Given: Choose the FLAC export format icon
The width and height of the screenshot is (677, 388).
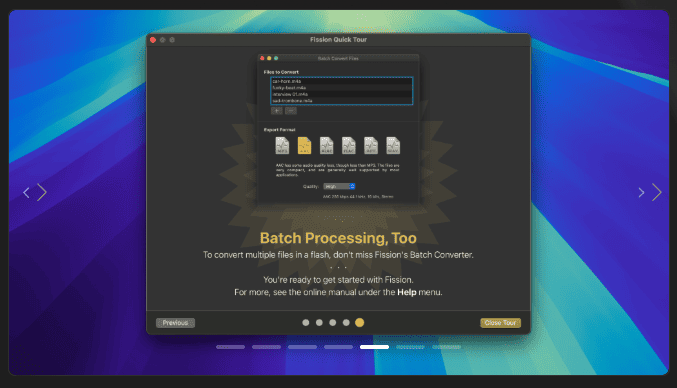Looking at the screenshot, I should [348, 145].
